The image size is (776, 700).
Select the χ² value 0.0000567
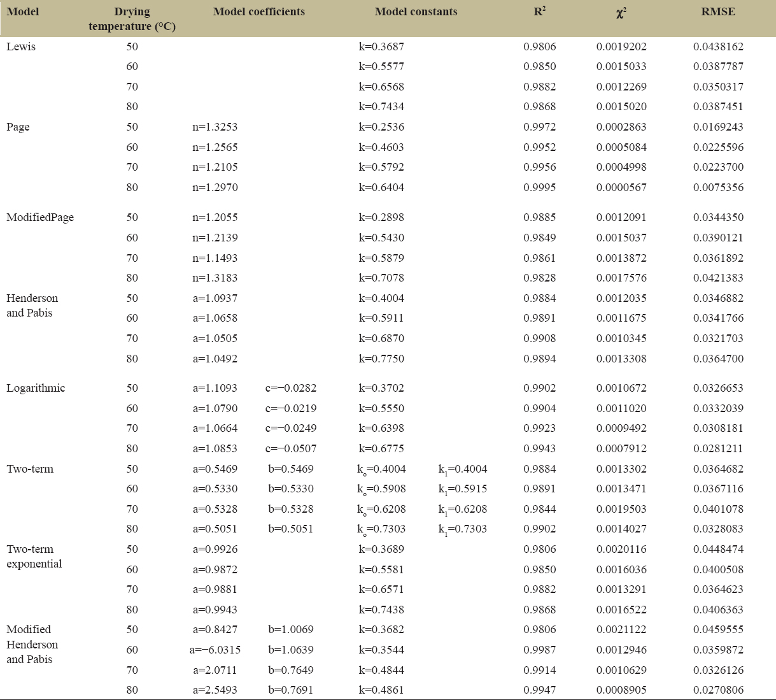pyautogui.click(x=621, y=187)
